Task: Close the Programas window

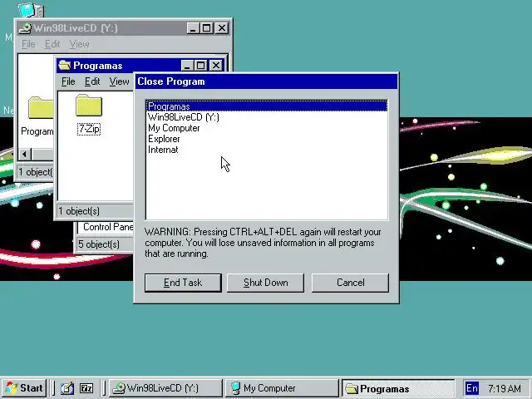Action: [216, 65]
